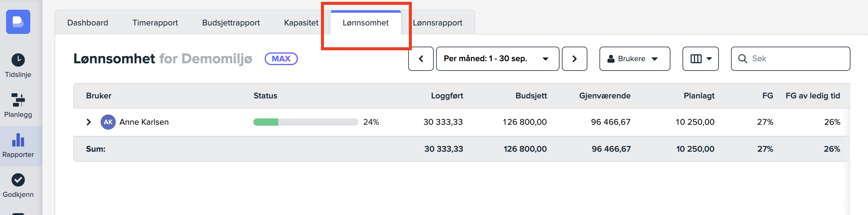Go to previous month period
Image resolution: width=868 pixels, height=215 pixels.
[x=421, y=59]
